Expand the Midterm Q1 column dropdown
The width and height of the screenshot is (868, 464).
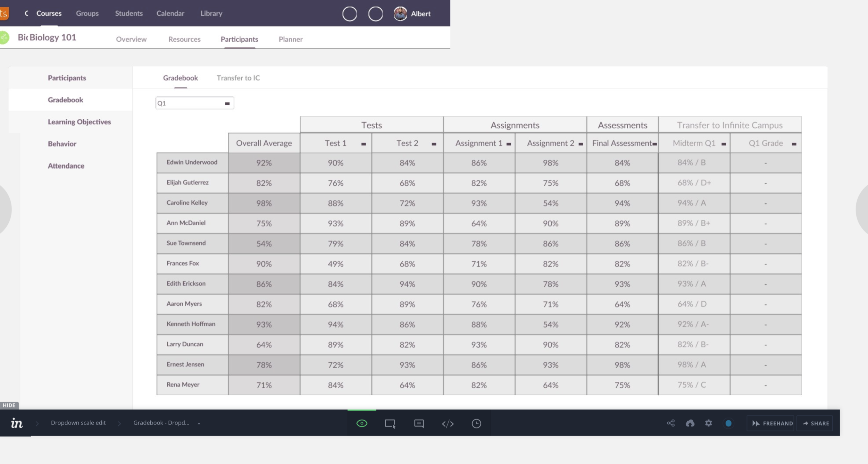pyautogui.click(x=724, y=144)
